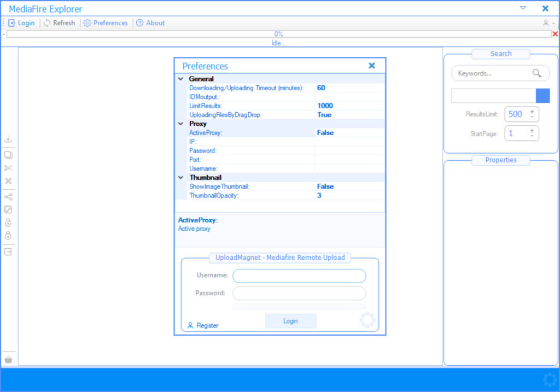
Task: Click the 'Active proxy' description text
Action: pyautogui.click(x=194, y=229)
